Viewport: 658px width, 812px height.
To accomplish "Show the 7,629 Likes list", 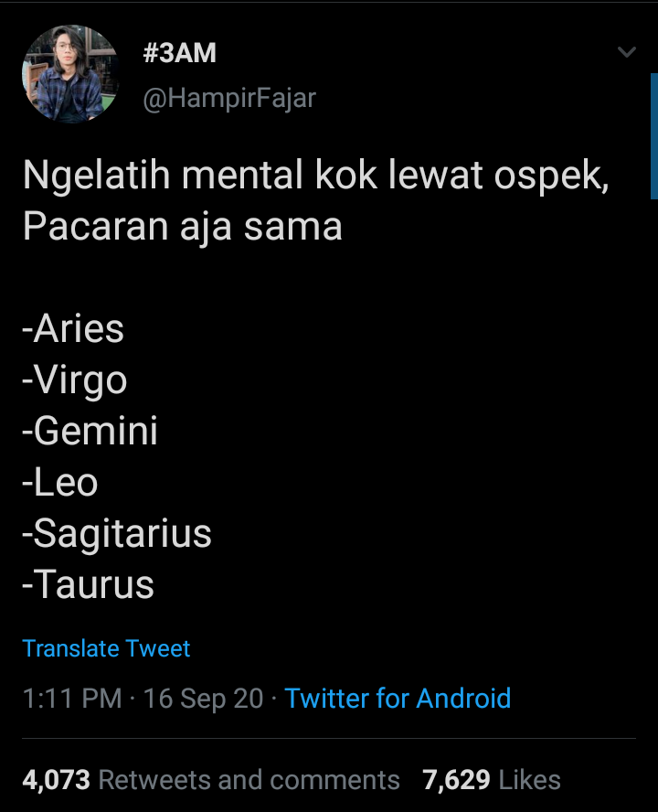I will 492,780.
